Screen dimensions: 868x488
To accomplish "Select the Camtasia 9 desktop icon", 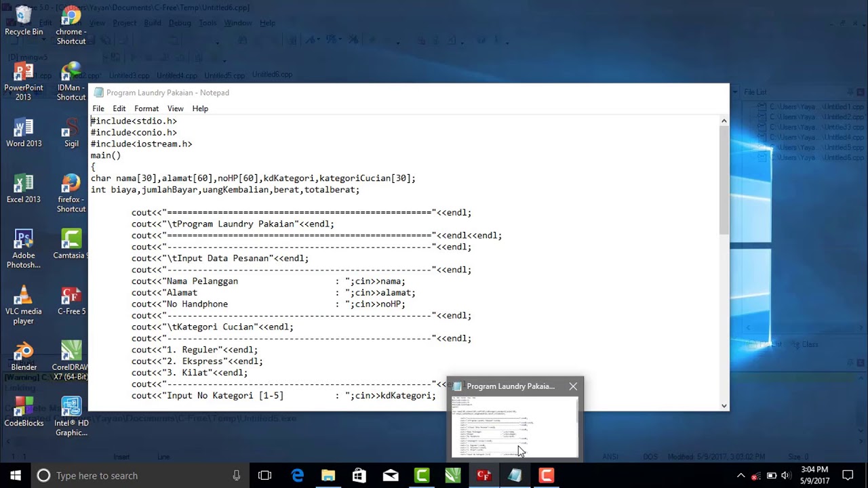I will (71, 244).
